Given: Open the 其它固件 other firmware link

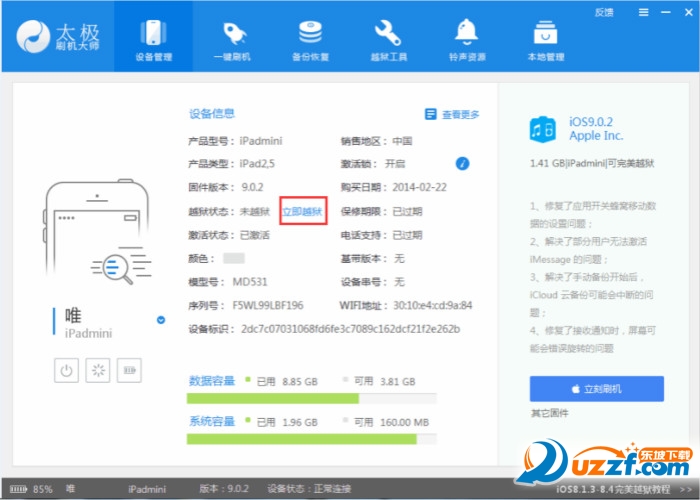Looking at the screenshot, I should [550, 413].
